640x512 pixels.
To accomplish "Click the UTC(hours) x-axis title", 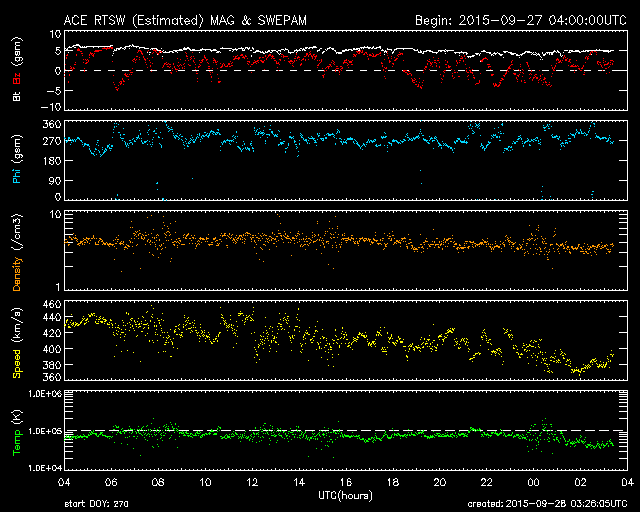I will coord(343,493).
